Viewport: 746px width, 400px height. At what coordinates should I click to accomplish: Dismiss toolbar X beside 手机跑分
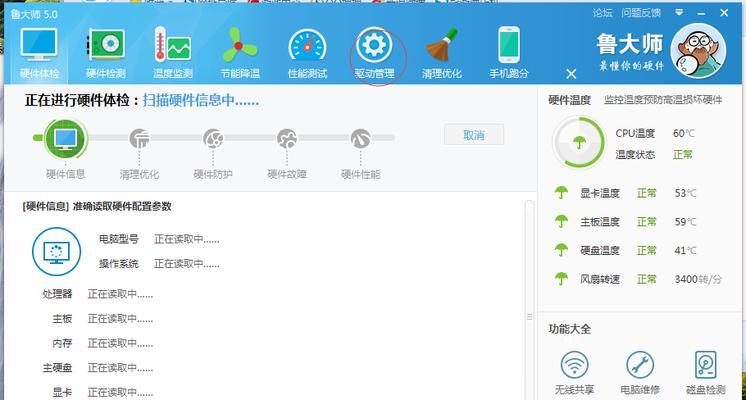(x=571, y=74)
